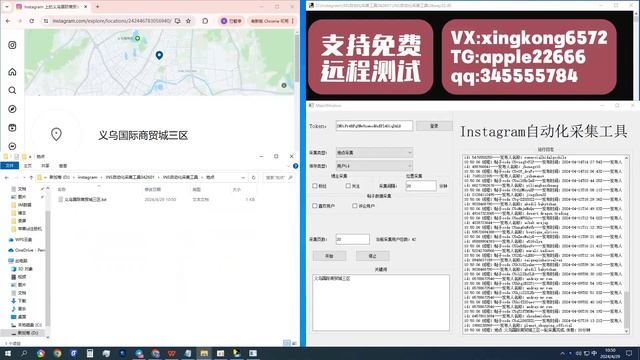Screen dimensions: 640x360
Task: Expand File Explorer address bar dropdown
Action: 243,178
